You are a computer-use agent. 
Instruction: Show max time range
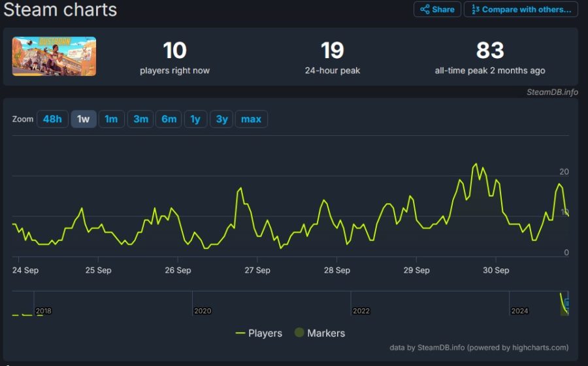pos(252,119)
